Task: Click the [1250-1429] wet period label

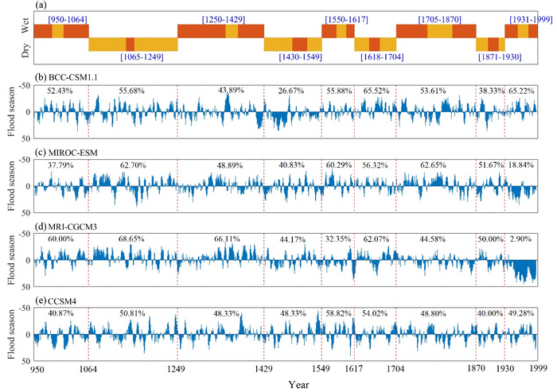Action: tap(224, 19)
